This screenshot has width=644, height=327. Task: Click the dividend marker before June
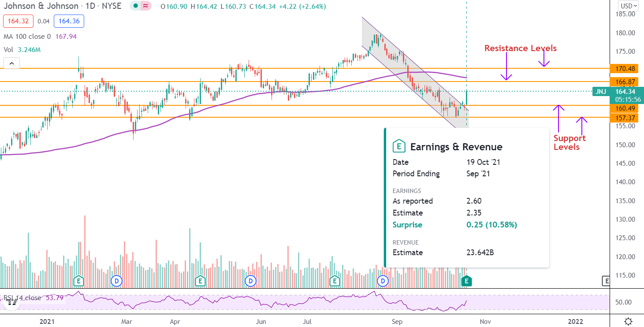click(250, 281)
